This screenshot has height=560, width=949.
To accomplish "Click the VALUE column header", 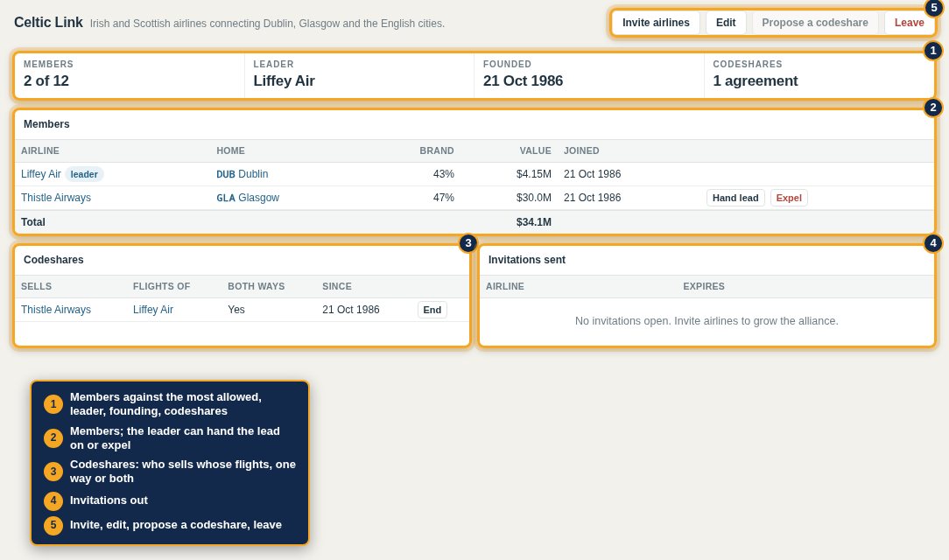I will tap(535, 150).
